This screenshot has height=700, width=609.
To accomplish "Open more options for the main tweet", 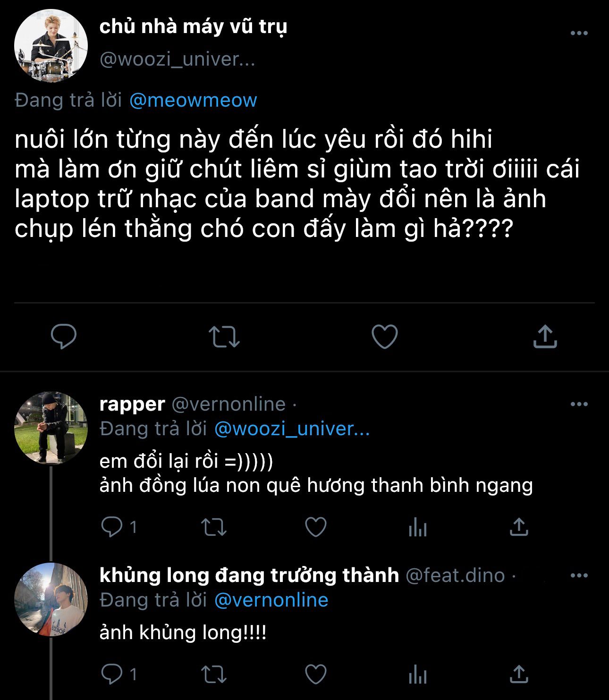I will click(x=579, y=33).
